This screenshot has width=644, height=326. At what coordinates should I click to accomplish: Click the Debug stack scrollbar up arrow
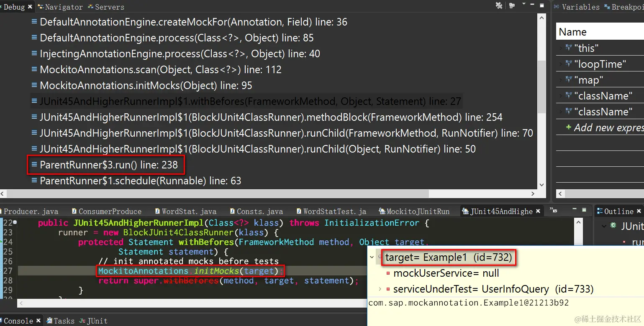tap(541, 18)
